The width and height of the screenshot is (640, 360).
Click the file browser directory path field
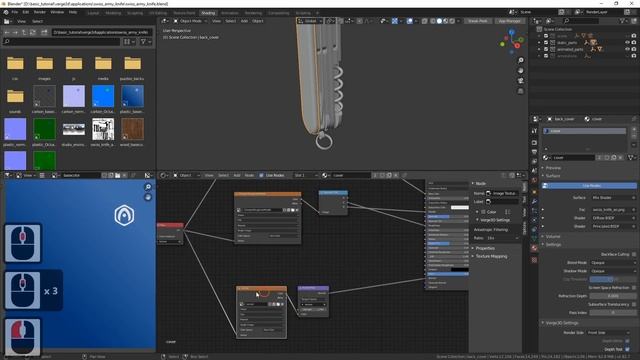click(102, 32)
